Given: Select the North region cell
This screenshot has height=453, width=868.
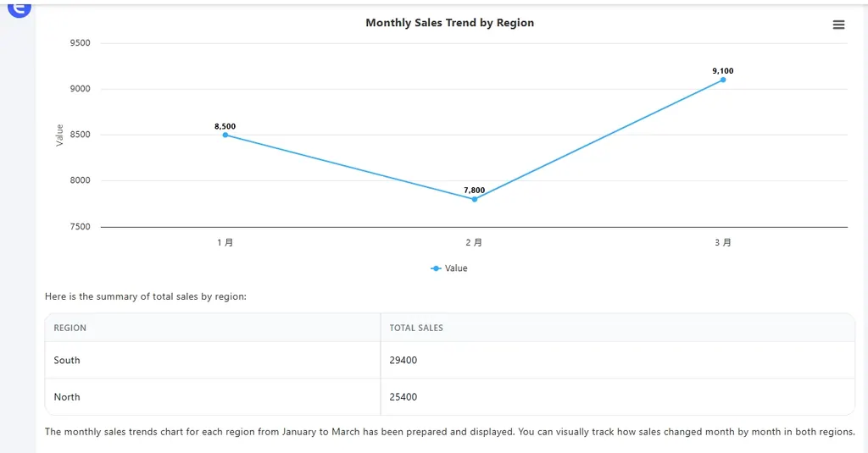Looking at the screenshot, I should point(67,397).
